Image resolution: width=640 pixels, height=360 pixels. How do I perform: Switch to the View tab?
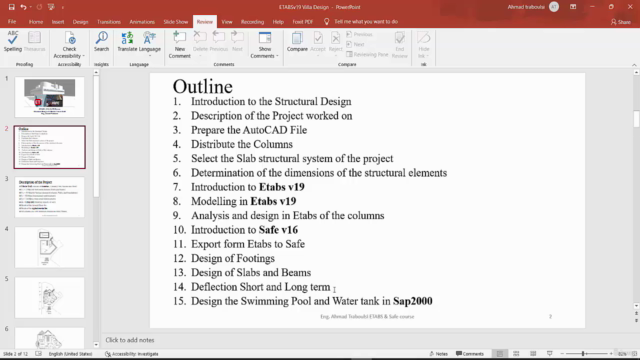point(227,22)
